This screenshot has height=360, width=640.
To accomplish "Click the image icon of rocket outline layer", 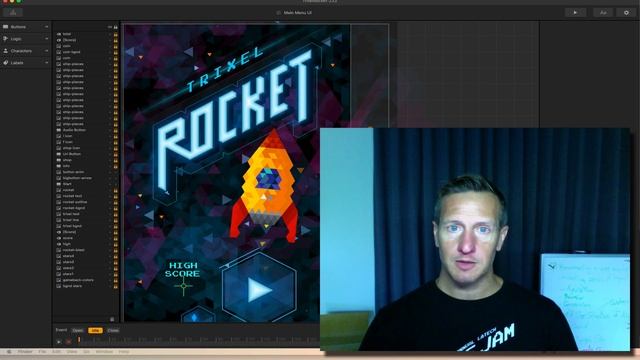I will coord(59,202).
